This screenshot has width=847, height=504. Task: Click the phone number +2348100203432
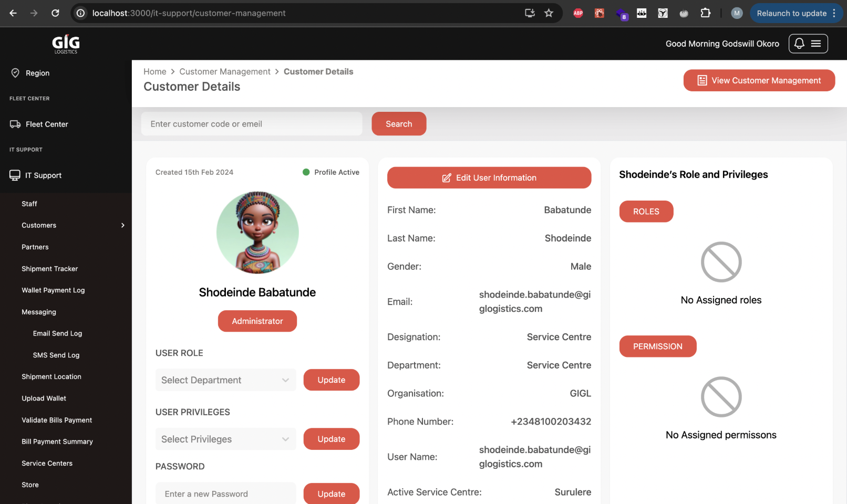click(x=551, y=422)
